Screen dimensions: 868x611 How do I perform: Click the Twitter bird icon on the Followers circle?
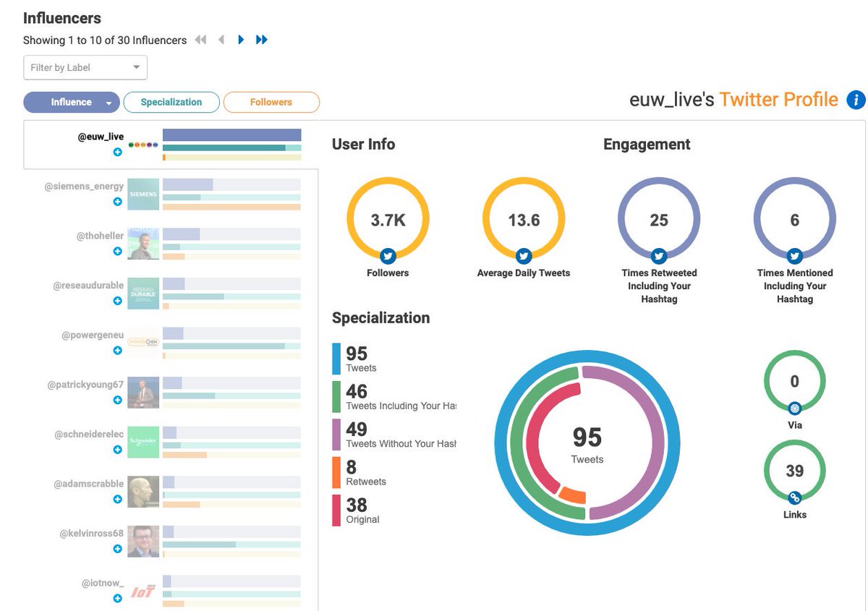coord(387,256)
